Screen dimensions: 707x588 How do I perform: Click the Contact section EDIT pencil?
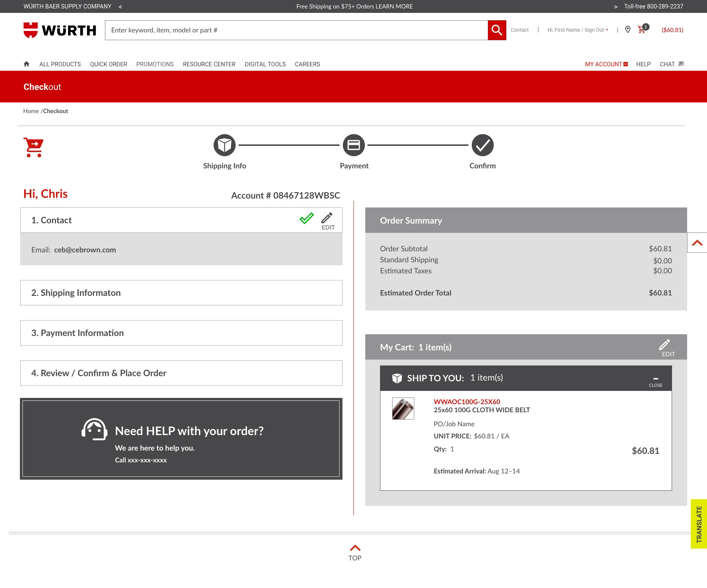coord(327,221)
